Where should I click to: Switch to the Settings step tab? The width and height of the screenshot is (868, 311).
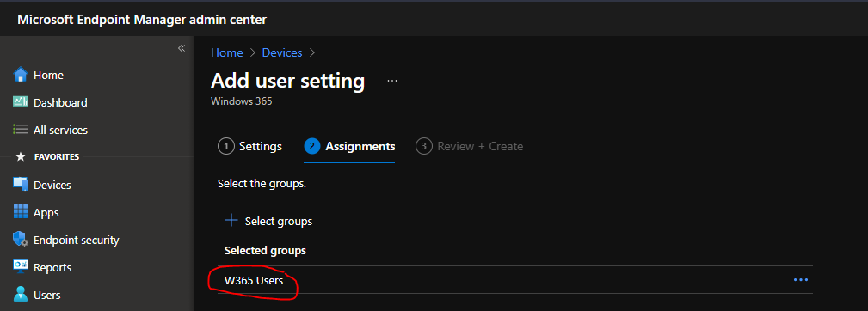tap(250, 146)
